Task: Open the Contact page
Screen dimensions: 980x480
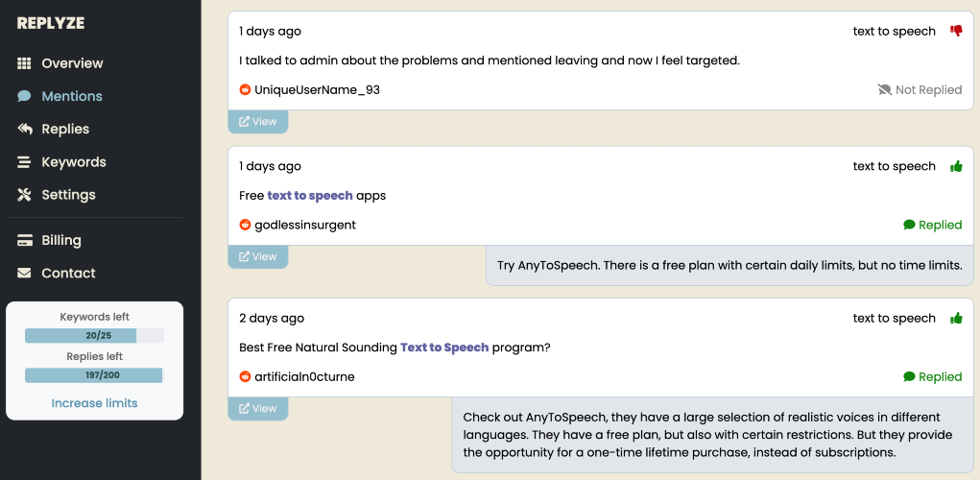Action: (68, 274)
